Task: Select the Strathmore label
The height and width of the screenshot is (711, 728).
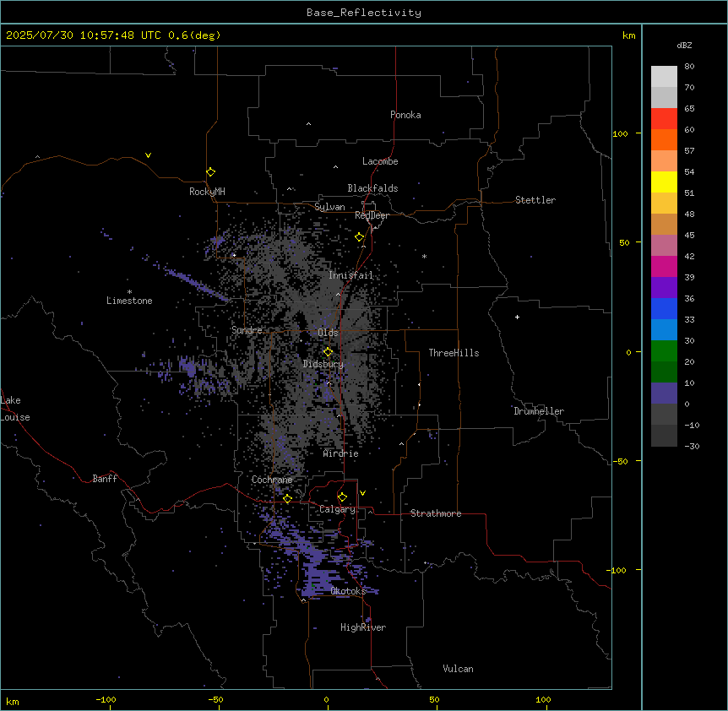Action: [x=436, y=513]
